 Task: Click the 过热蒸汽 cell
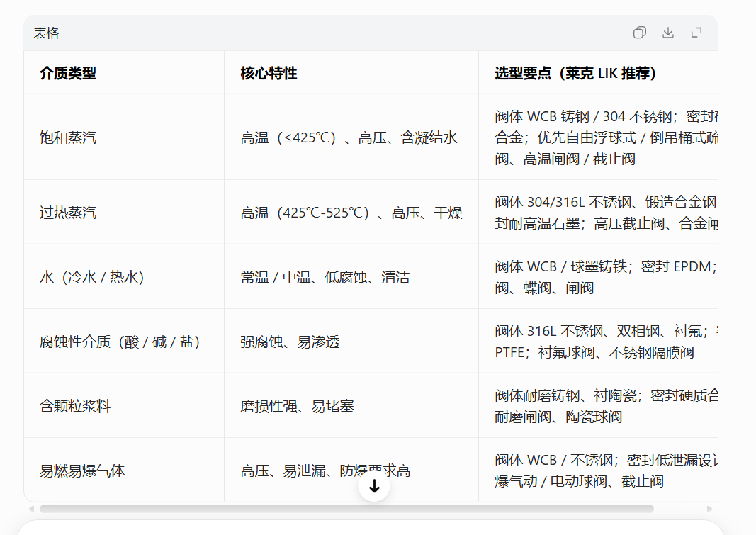pos(124,213)
